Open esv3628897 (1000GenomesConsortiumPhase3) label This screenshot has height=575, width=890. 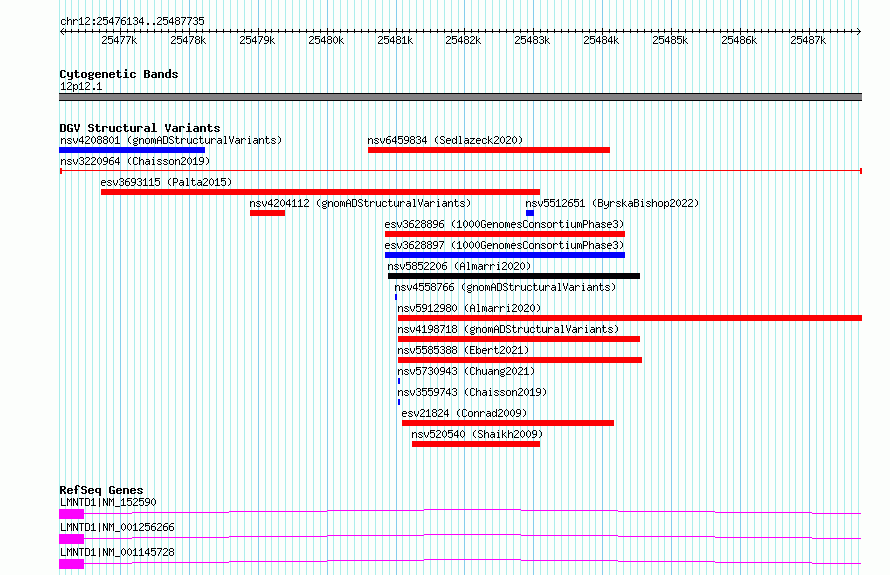pos(504,245)
